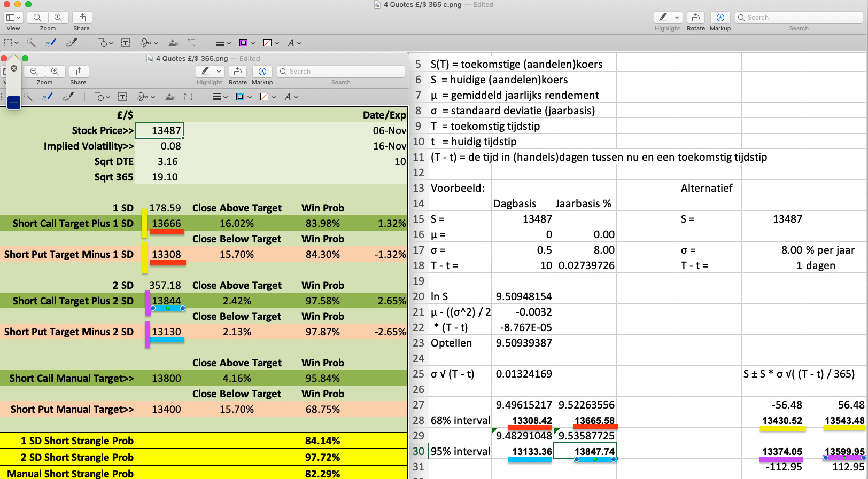Image resolution: width=868 pixels, height=479 pixels.
Task: Open purple Border Color swatch in 365 c.png toolbar
Action: pos(246,43)
